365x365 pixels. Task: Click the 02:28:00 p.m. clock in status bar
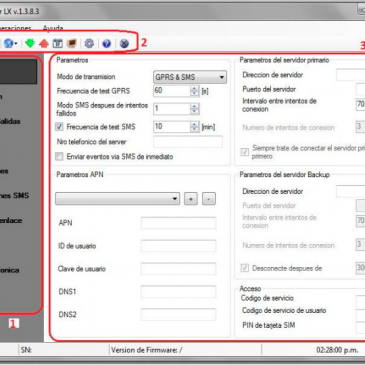pyautogui.click(x=337, y=350)
